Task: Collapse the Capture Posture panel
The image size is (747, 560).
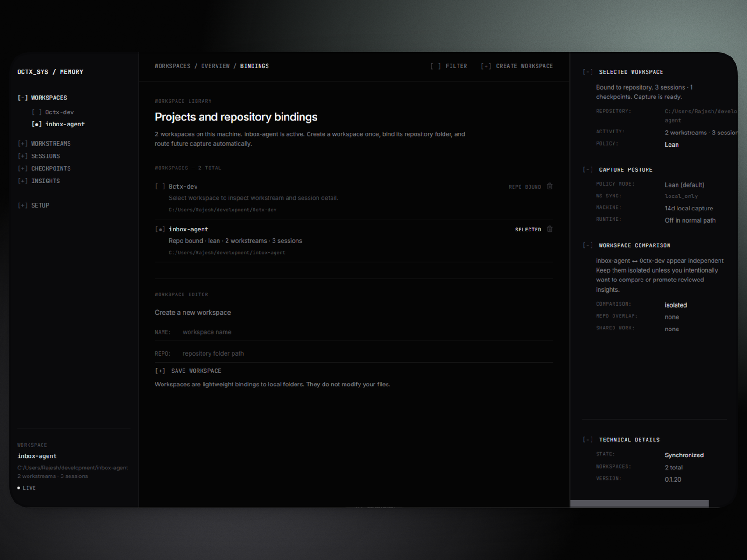Action: pyautogui.click(x=587, y=170)
